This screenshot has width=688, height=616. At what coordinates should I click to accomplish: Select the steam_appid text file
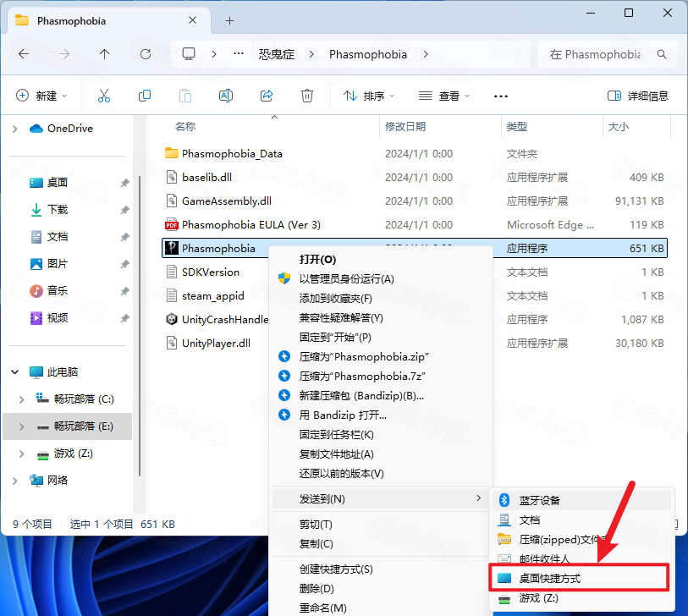click(212, 295)
